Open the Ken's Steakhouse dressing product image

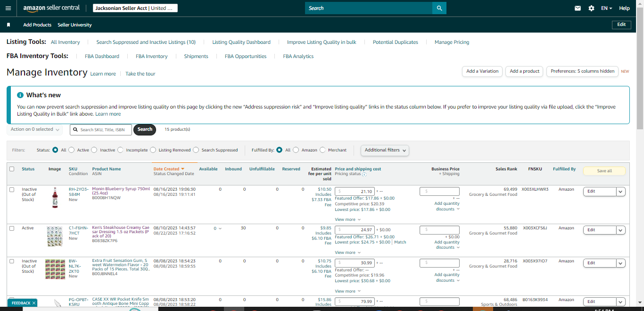(55, 236)
